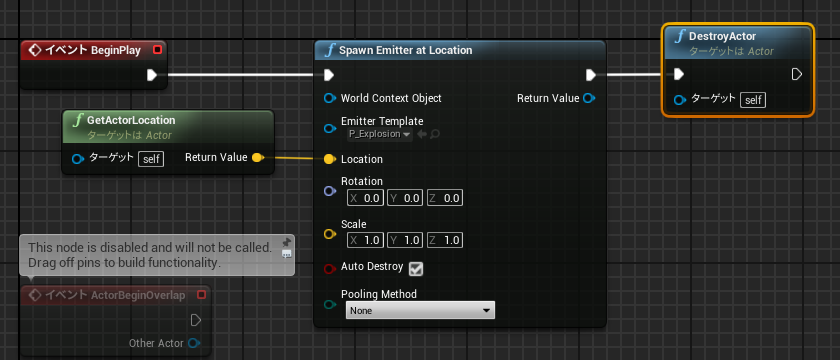The image size is (840, 360).
Task: Click DestroyActor output execution pin
Action: pos(797,74)
